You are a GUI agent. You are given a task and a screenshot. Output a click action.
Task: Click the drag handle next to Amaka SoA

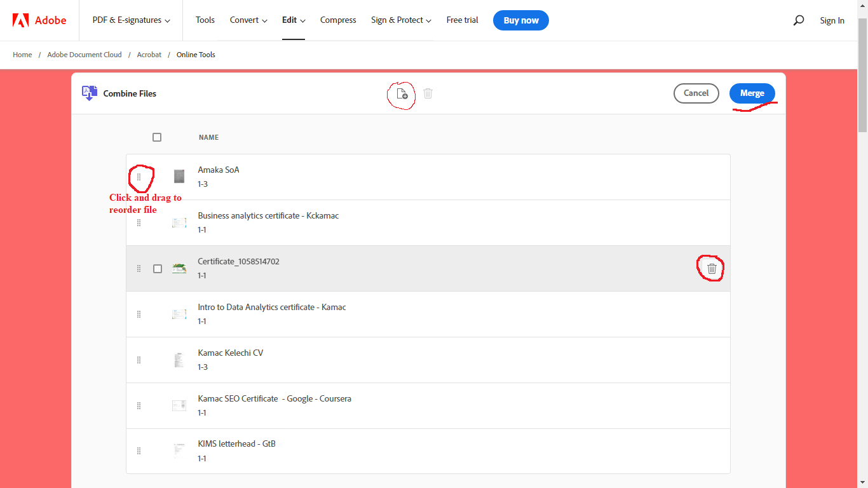click(x=139, y=177)
